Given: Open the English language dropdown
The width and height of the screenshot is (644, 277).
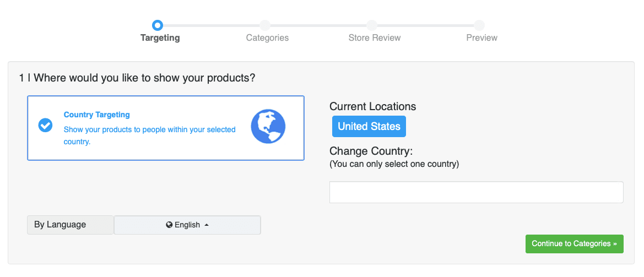Looking at the screenshot, I should pyautogui.click(x=187, y=225).
